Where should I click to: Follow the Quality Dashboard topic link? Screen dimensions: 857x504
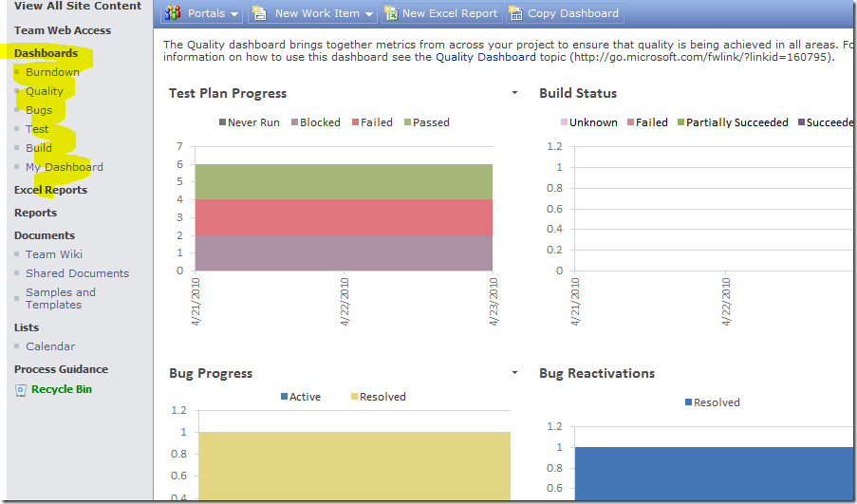[x=485, y=57]
